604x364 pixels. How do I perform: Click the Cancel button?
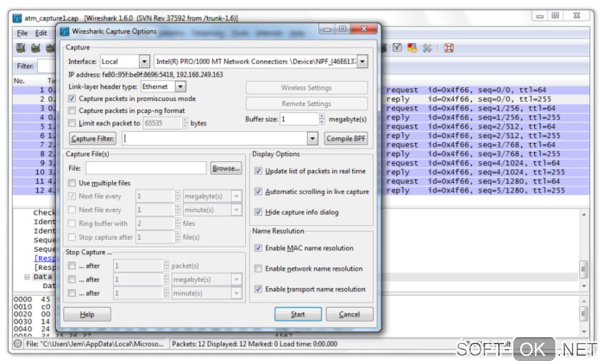pos(349,314)
